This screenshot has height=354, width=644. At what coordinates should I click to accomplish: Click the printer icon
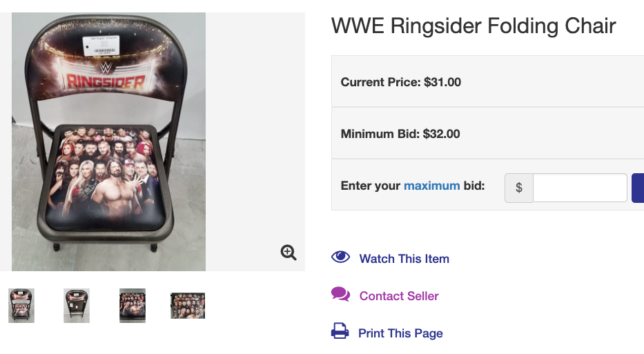(340, 331)
